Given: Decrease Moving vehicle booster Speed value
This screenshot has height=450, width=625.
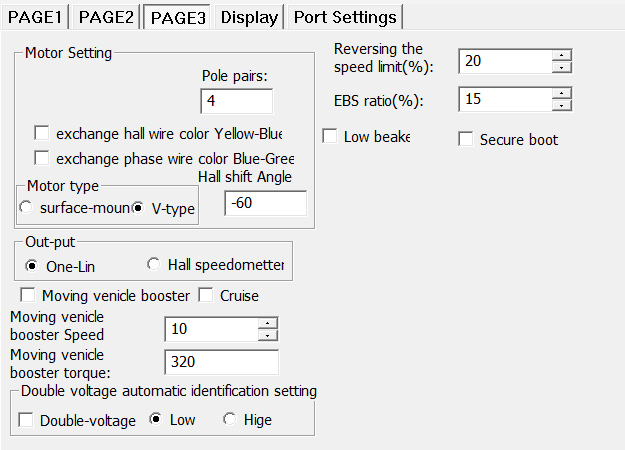Looking at the screenshot, I should click(x=267, y=335).
